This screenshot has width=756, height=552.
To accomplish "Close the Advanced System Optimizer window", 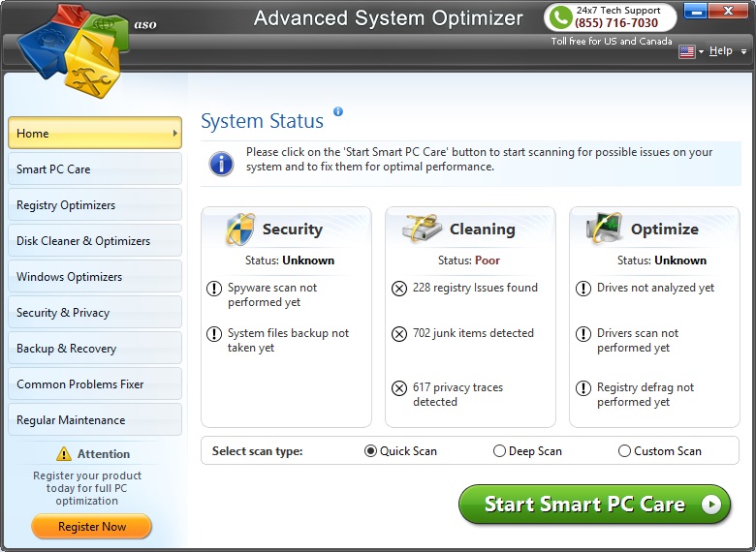I will click(x=729, y=11).
